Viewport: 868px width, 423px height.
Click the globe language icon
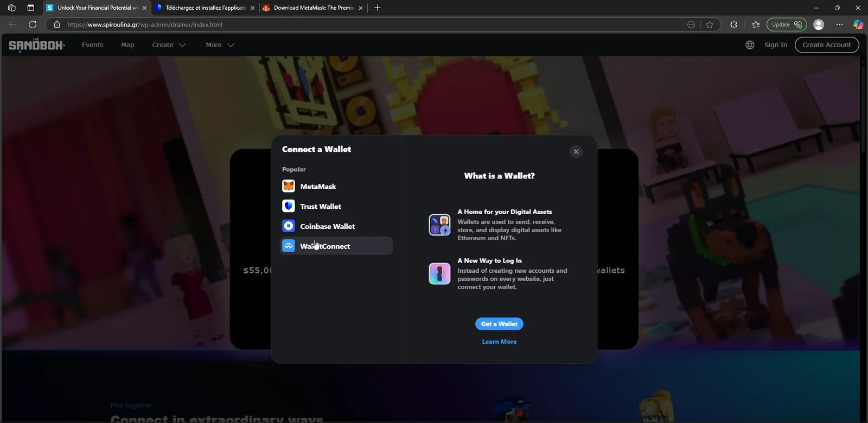pos(750,45)
